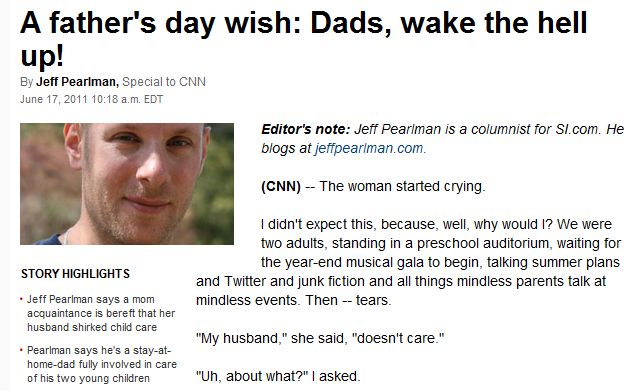This screenshot has width=640, height=391.
Task: Click the Special to CNN byline text
Action: pos(164,82)
